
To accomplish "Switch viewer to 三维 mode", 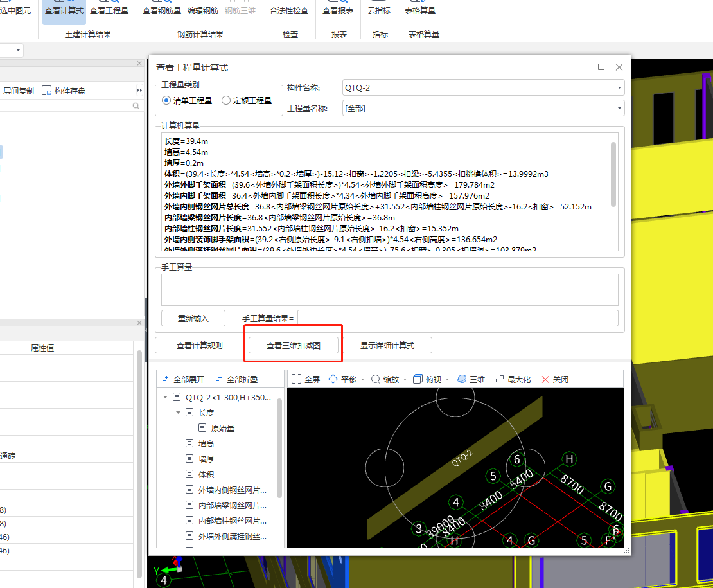I will coord(471,379).
